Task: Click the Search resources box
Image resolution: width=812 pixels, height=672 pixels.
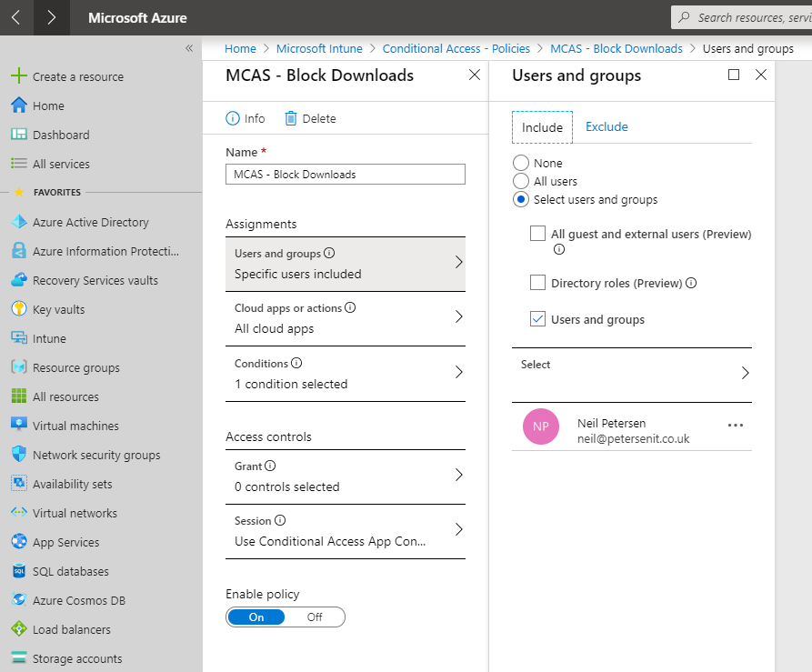Action: pyautogui.click(x=742, y=17)
